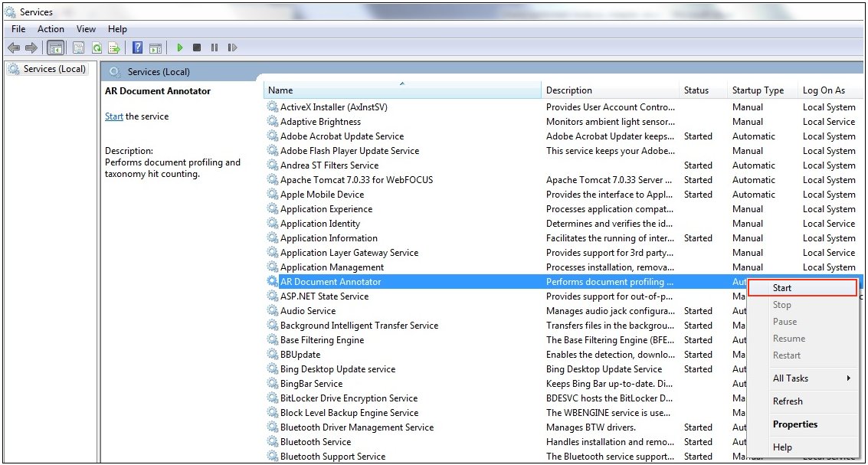The height and width of the screenshot is (465, 868).
Task: Select the Block Level Backup Engine Service name
Action: [349, 413]
